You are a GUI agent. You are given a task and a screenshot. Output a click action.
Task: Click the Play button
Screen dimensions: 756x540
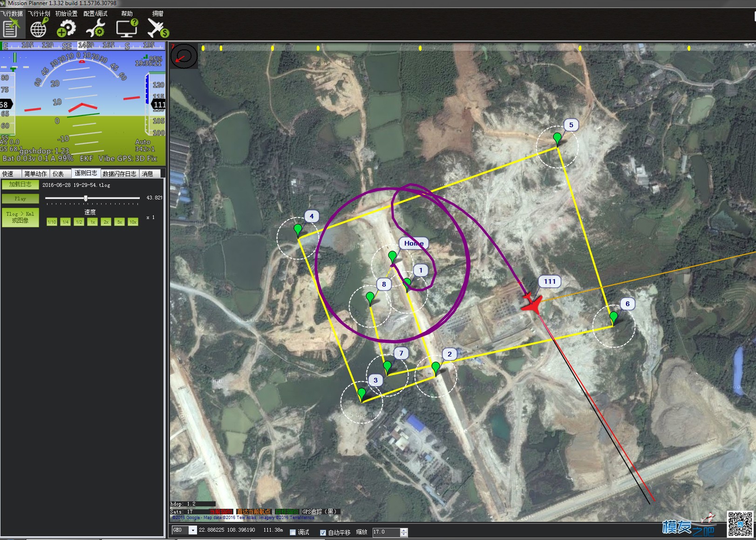click(x=20, y=198)
